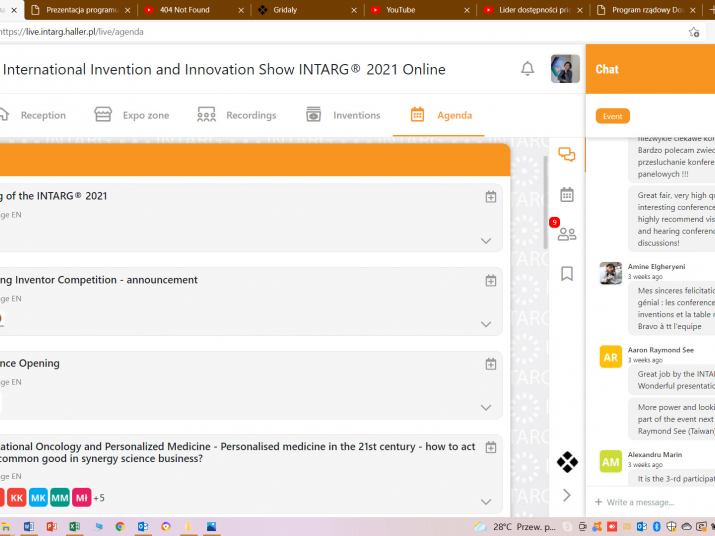Screen dimensions: 715x536
Task: Expand the INTARG 2021 opening session
Action: tap(486, 241)
